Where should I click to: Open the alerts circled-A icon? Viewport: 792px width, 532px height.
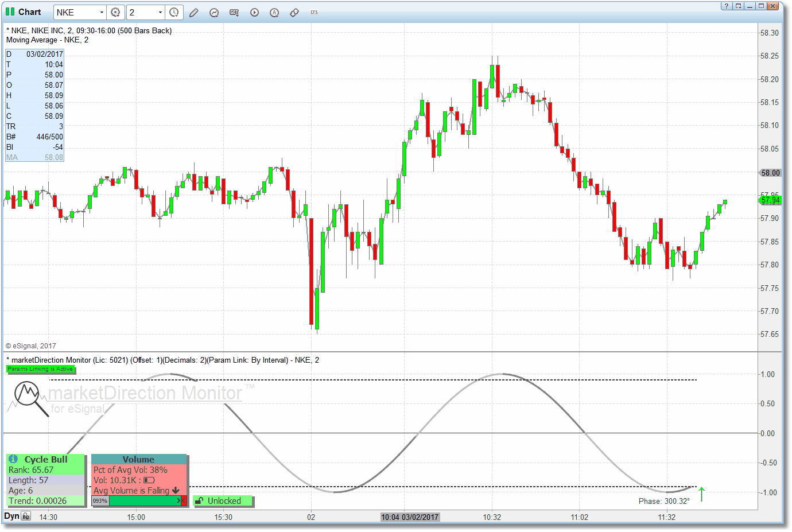(x=274, y=12)
